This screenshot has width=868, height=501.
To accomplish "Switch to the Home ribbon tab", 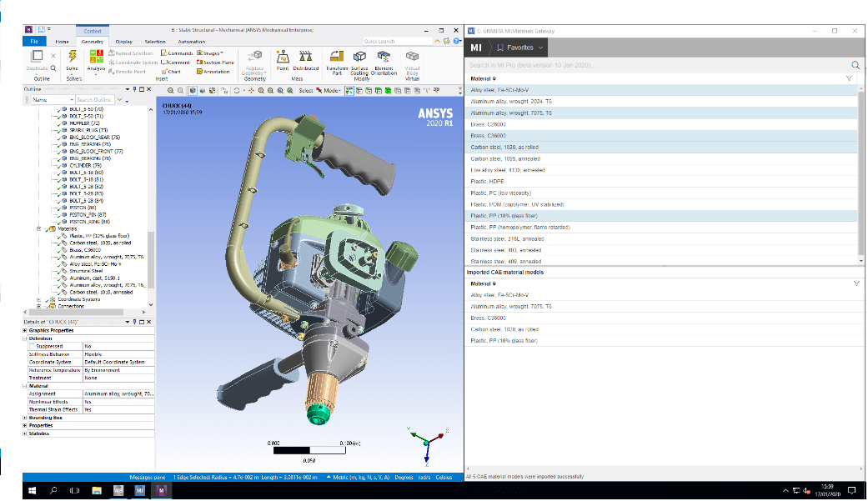I will [62, 42].
